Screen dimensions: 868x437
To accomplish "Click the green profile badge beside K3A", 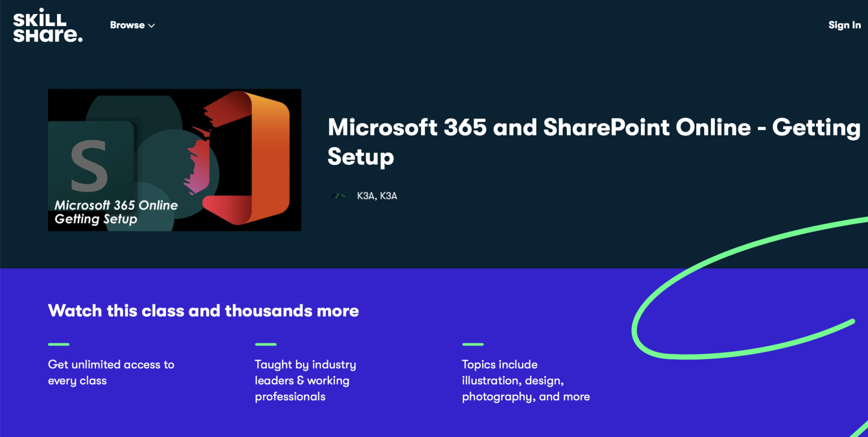I will click(338, 196).
